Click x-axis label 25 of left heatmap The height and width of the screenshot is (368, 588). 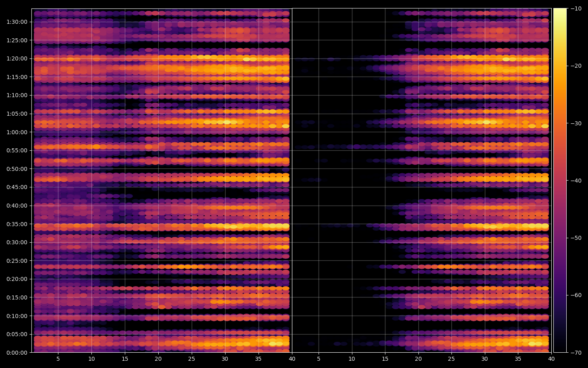tap(191, 359)
